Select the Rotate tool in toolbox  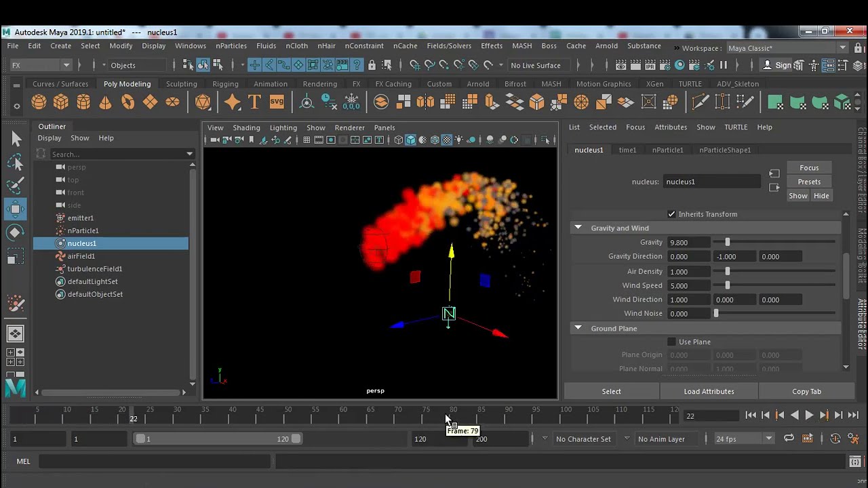click(16, 232)
